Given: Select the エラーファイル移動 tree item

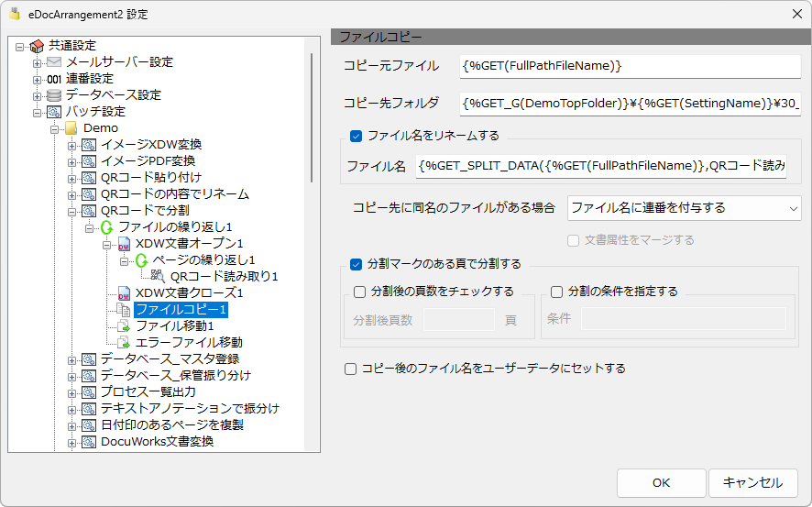Looking at the screenshot, I should click(x=189, y=342).
